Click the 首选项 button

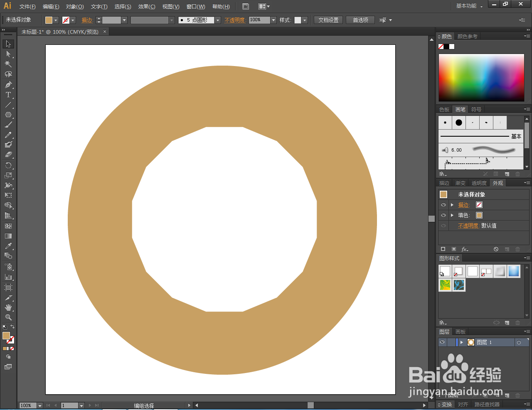(360, 20)
